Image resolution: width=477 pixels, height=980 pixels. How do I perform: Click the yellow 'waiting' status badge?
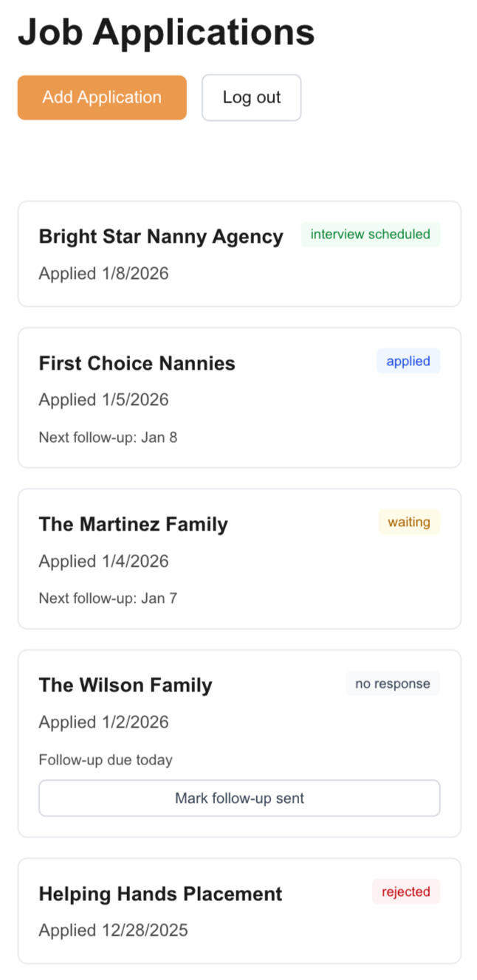point(408,522)
